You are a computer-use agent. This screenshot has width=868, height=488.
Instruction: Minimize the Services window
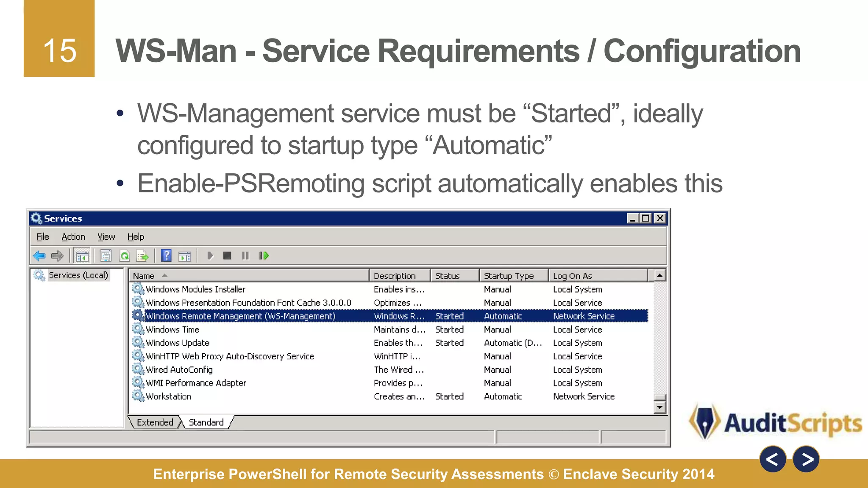(x=633, y=218)
